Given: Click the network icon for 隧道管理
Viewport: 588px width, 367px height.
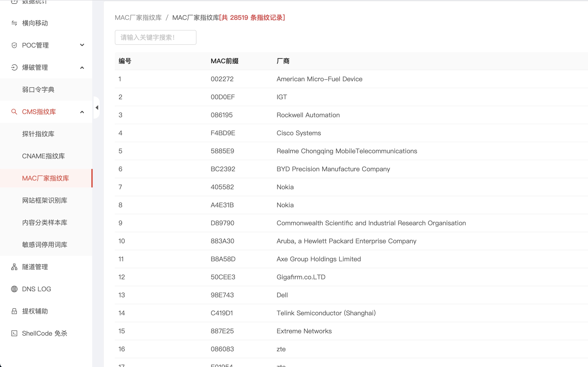Looking at the screenshot, I should (14, 267).
